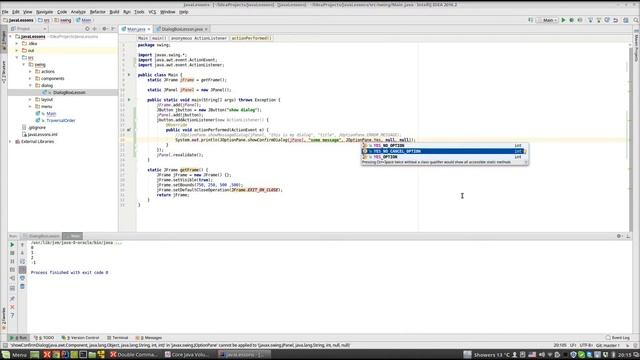Open the File menu
Viewport: 640px width, 360px height.
(5, 12)
